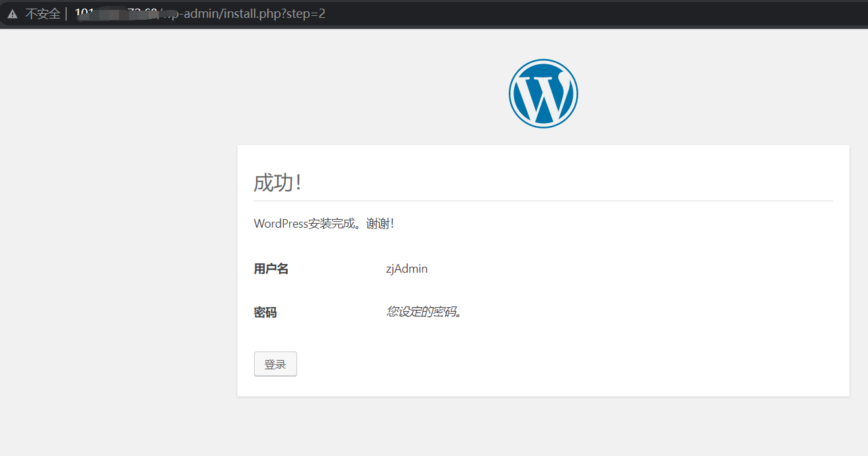Click the exclamation mark in 成功! heading
This screenshot has width=868, height=456.
pyautogui.click(x=299, y=183)
